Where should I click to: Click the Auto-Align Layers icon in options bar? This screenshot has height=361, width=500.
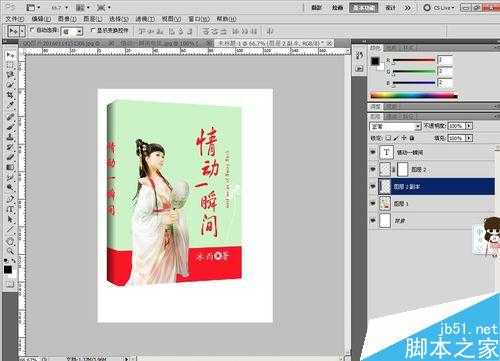click(270, 31)
